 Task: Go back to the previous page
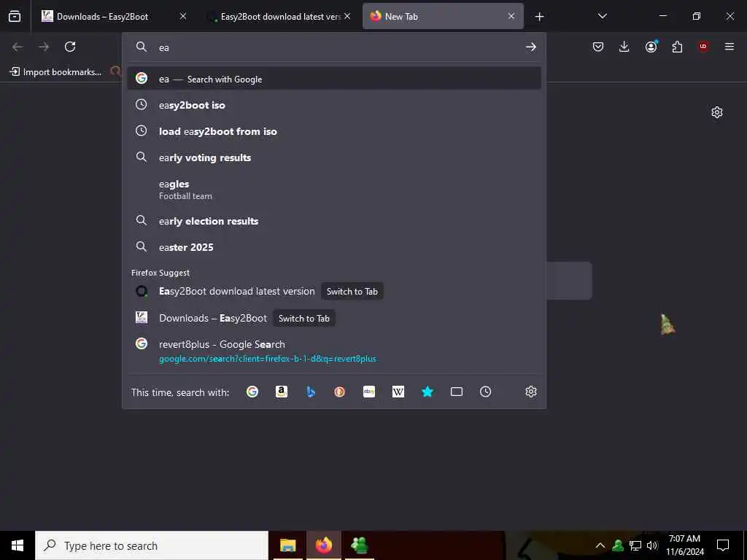(x=18, y=47)
